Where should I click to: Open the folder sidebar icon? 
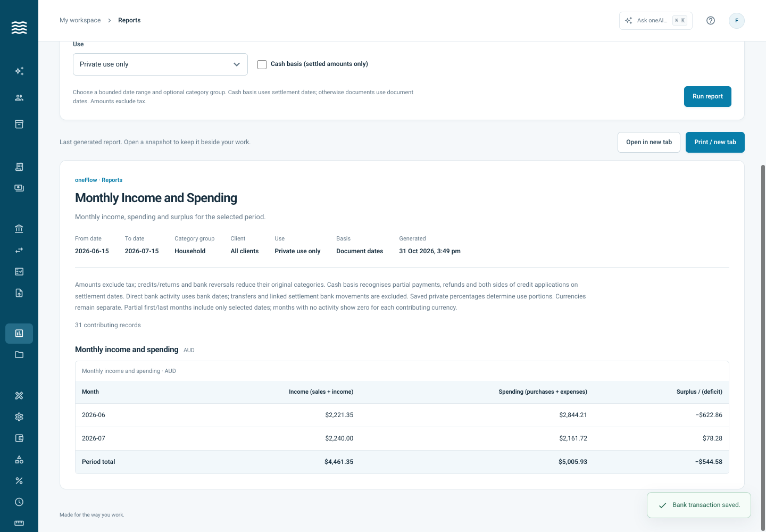click(x=19, y=355)
